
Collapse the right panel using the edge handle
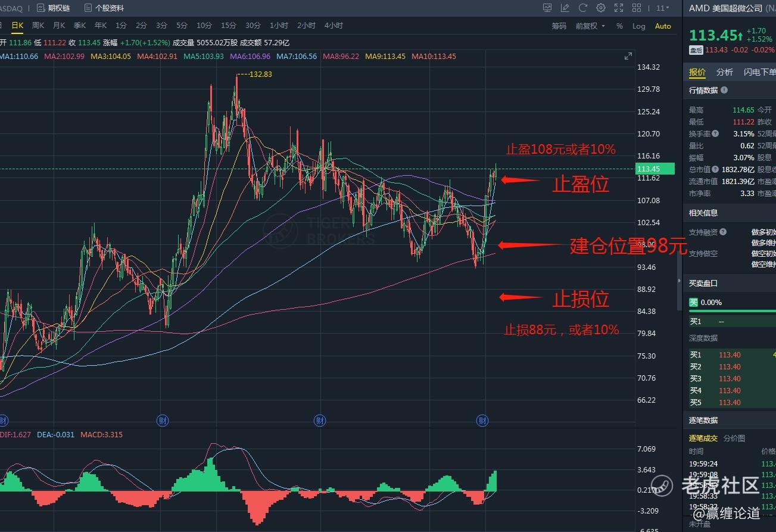click(679, 281)
